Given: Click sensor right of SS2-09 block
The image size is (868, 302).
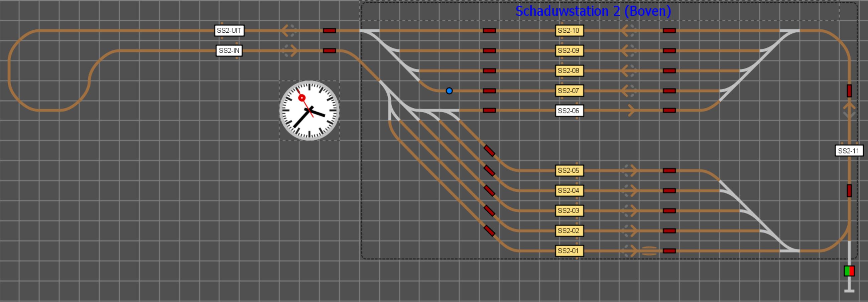Looking at the screenshot, I should coord(669,51).
